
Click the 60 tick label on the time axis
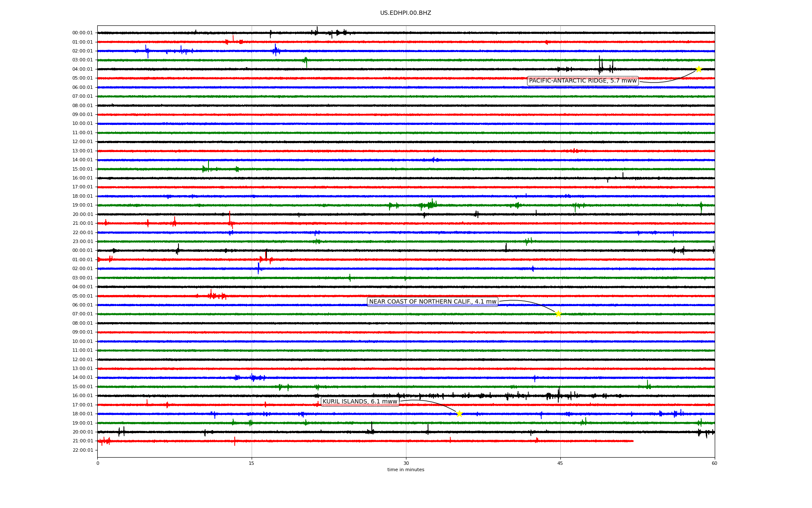(714, 463)
